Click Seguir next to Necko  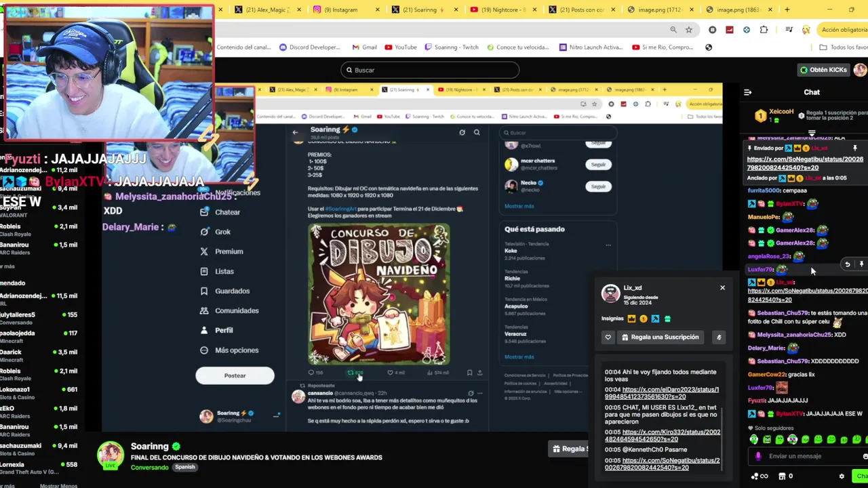click(x=598, y=186)
